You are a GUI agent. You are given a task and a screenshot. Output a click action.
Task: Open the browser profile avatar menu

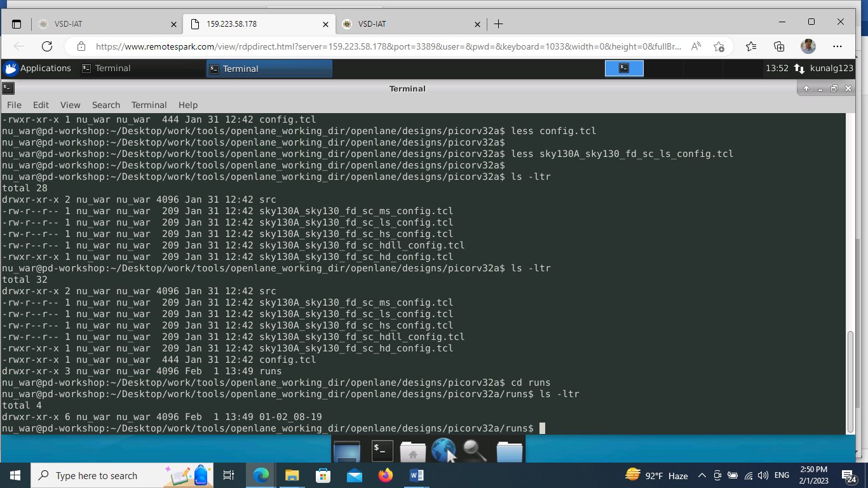pyautogui.click(x=808, y=46)
